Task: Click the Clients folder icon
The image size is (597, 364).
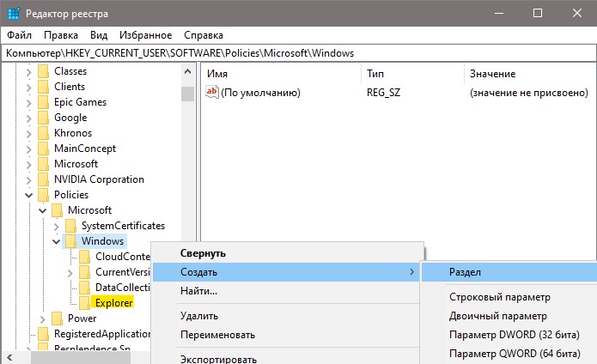Action: (44, 87)
